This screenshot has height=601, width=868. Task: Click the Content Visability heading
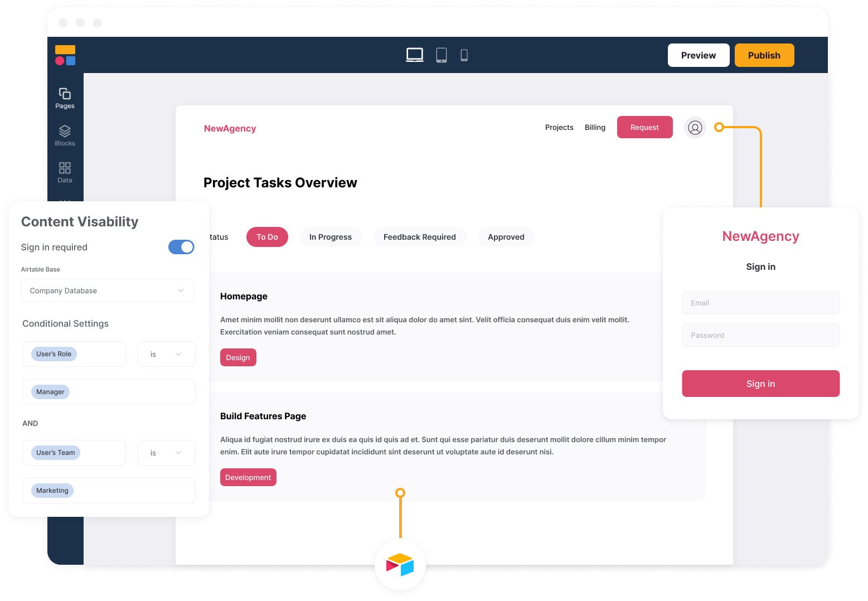80,221
